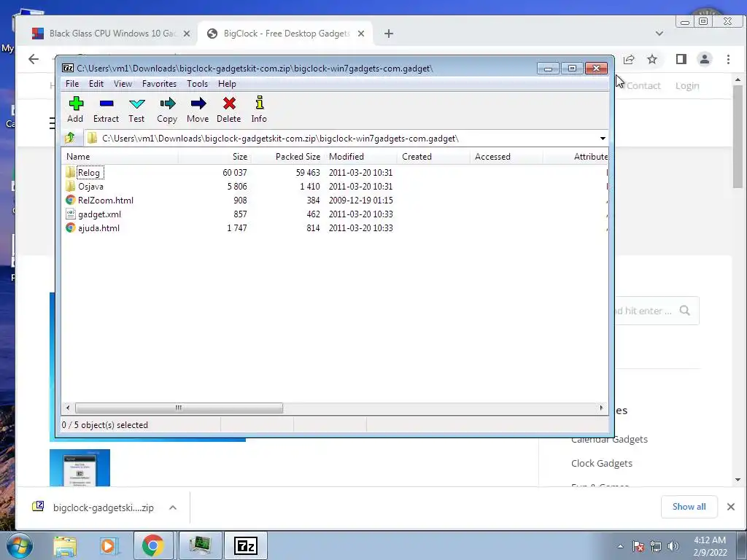
Task: Sort by the Size column header
Action: pyautogui.click(x=215, y=157)
